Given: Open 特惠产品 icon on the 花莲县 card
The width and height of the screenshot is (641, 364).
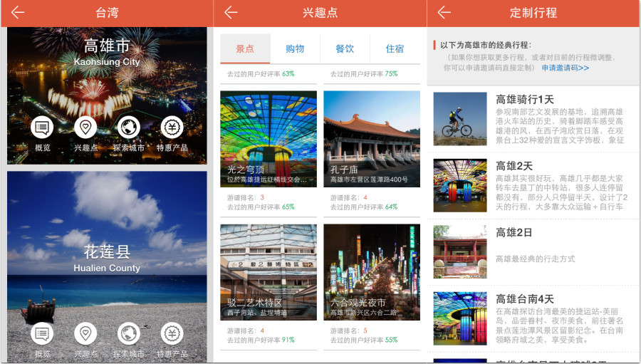Looking at the screenshot, I should click(172, 334).
